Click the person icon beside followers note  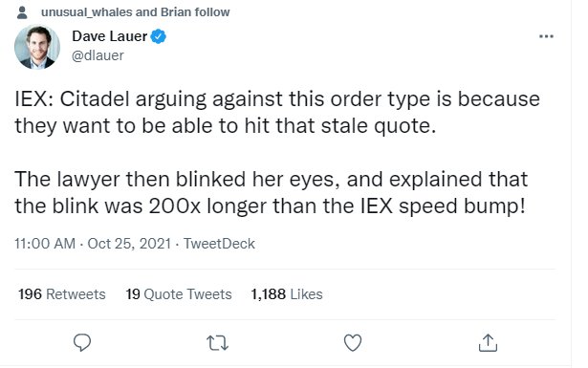pyautogui.click(x=22, y=12)
